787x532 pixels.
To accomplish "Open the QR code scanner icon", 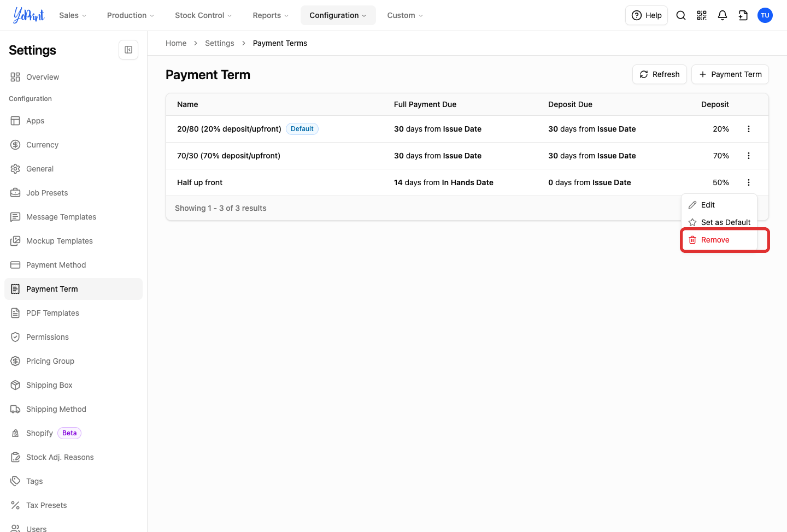I will coord(702,15).
